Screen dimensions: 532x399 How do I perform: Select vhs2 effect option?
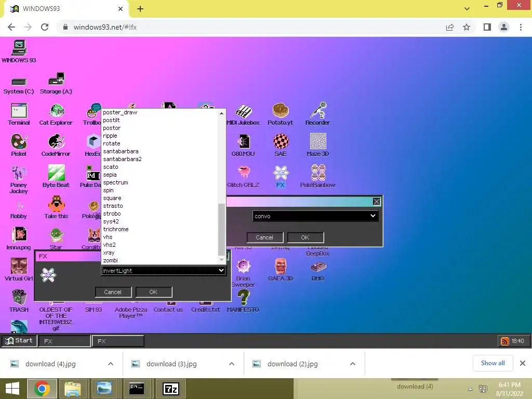[x=109, y=245]
